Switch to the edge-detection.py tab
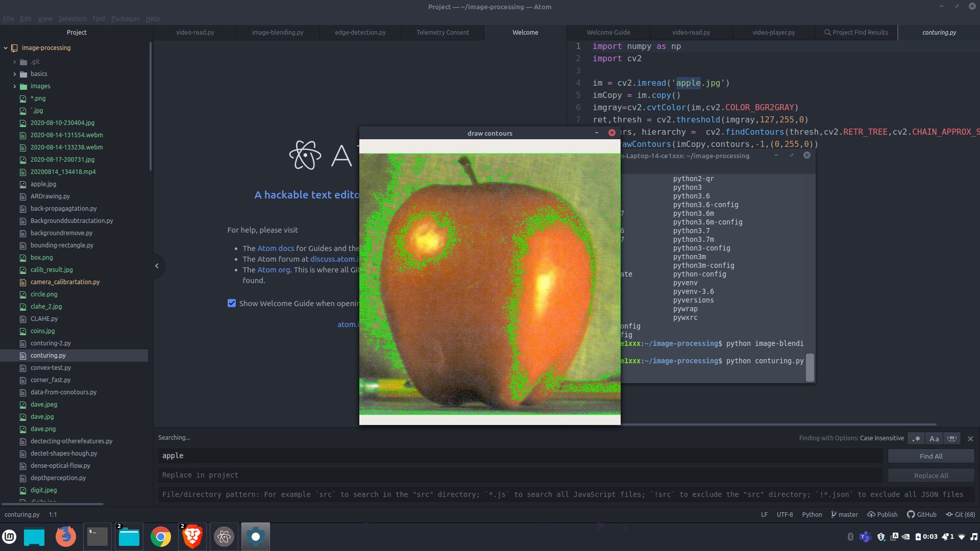The image size is (980, 551). click(x=360, y=33)
